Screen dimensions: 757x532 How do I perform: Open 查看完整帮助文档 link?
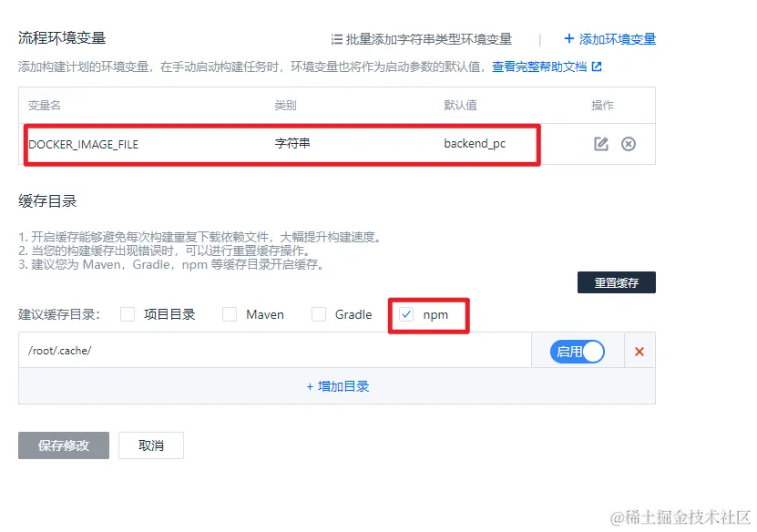pos(539,66)
